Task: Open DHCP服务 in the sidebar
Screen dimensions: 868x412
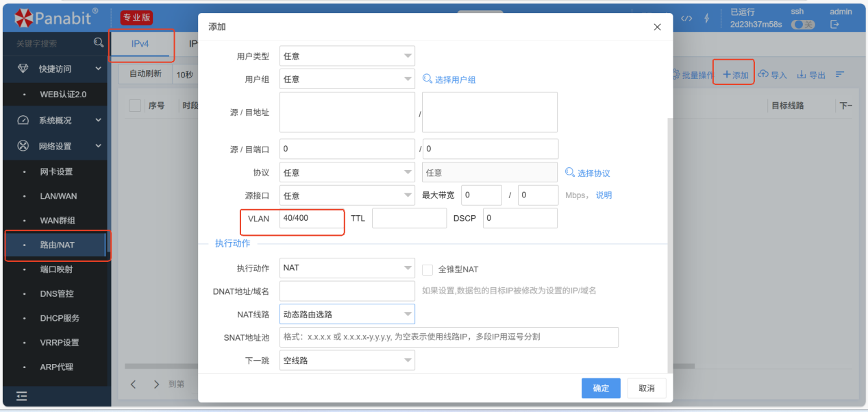Action: (60, 318)
